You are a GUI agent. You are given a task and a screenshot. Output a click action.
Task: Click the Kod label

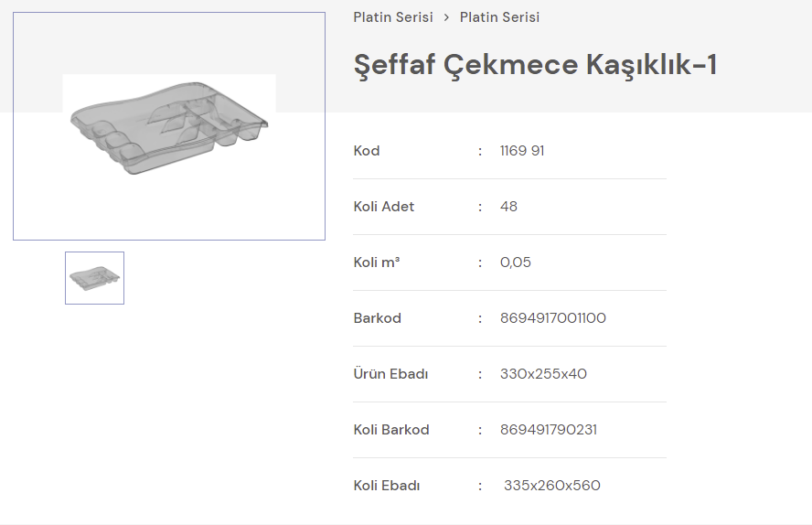tap(367, 151)
